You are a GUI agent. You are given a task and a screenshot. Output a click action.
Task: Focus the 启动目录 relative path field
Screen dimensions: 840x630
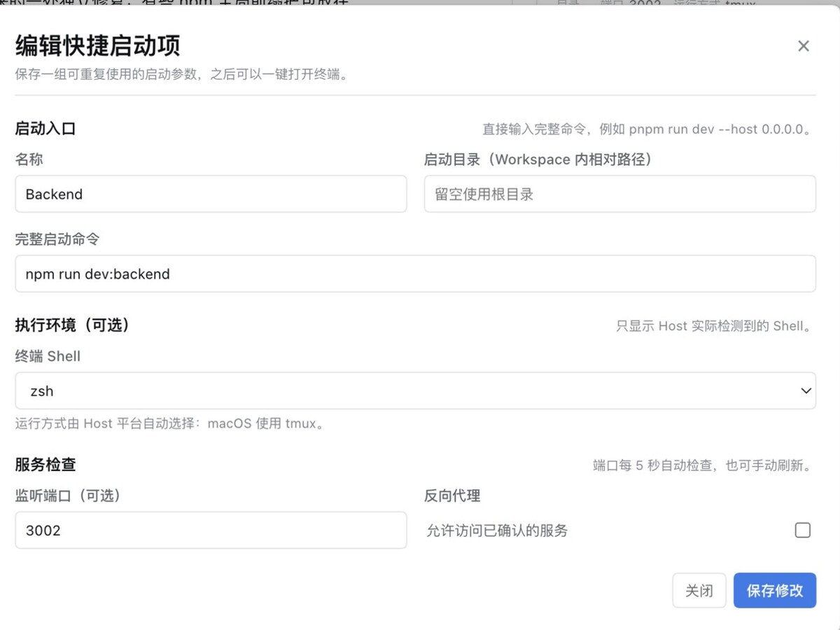pyautogui.click(x=619, y=194)
